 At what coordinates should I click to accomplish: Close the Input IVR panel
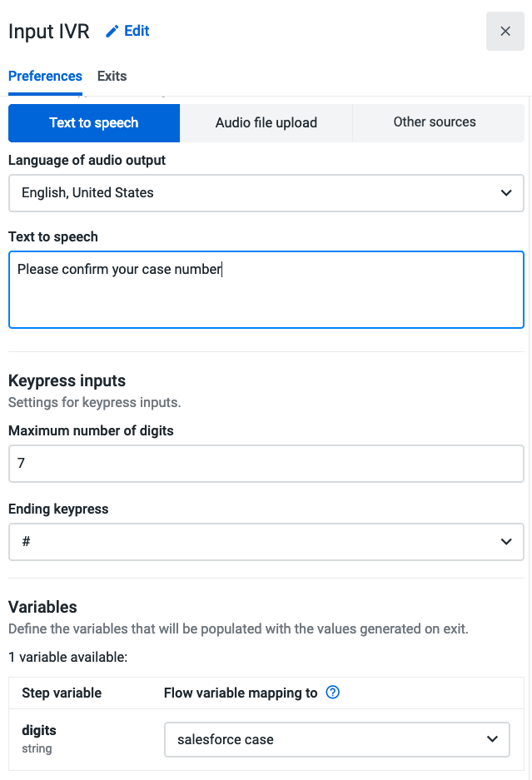click(x=505, y=32)
